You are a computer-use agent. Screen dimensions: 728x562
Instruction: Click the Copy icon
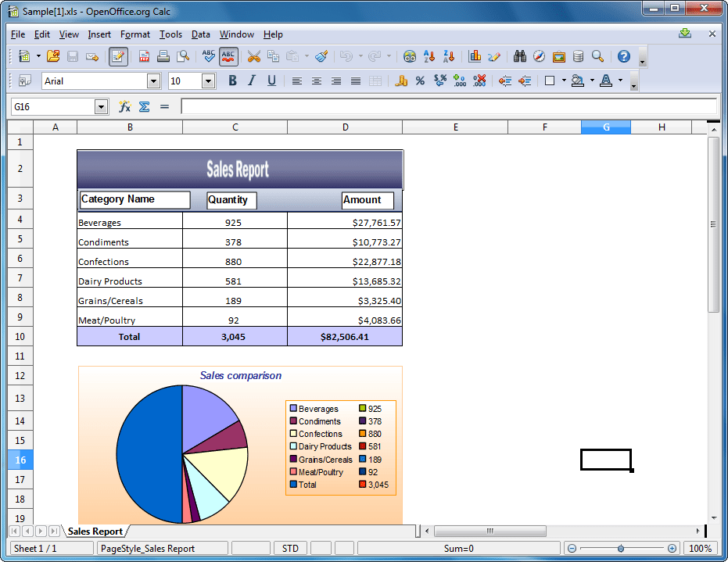pyautogui.click(x=274, y=56)
